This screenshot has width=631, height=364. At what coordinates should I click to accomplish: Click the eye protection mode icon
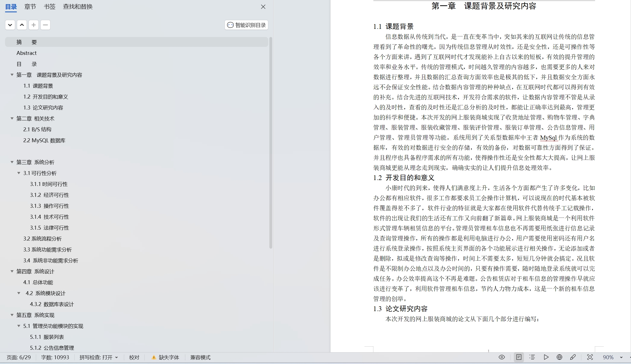(x=502, y=357)
